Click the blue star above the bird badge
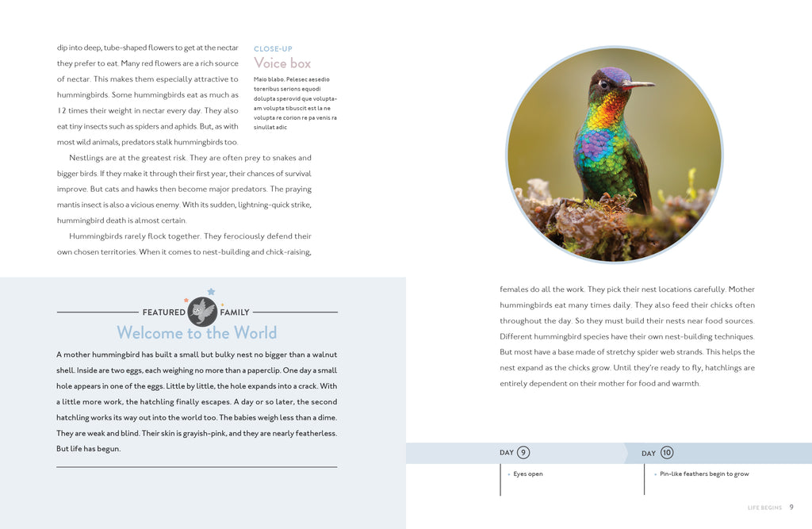This screenshot has width=812, height=529. click(211, 292)
